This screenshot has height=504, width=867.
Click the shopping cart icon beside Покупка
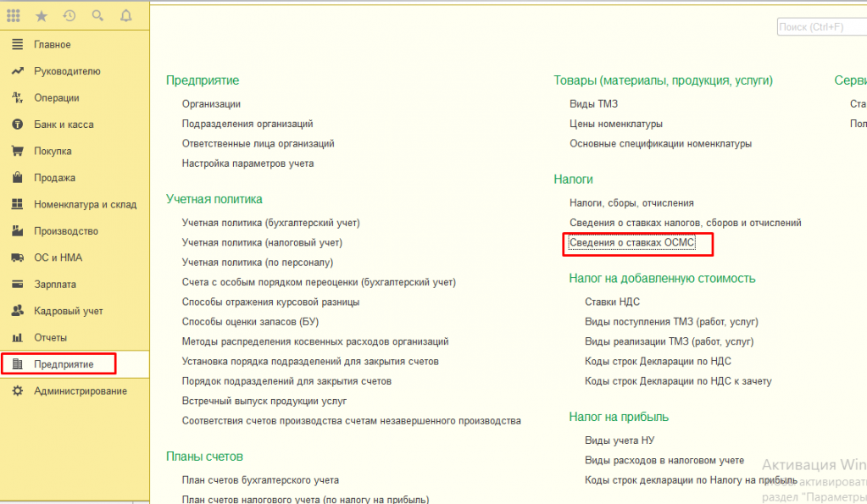(17, 151)
